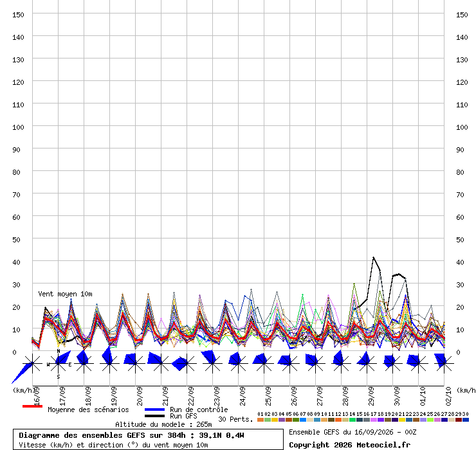Click the wind rose icon at 19/09
The width and height of the screenshot is (476, 450).
109,363
